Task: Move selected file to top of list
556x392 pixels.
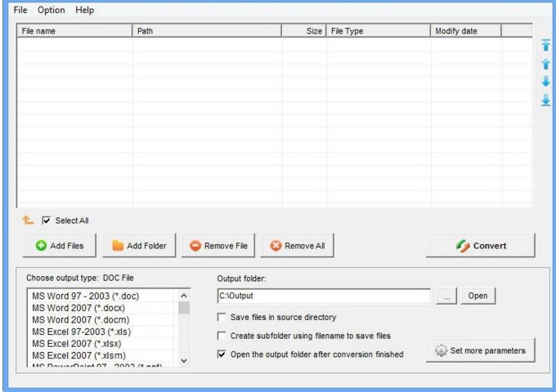Action: click(x=545, y=45)
